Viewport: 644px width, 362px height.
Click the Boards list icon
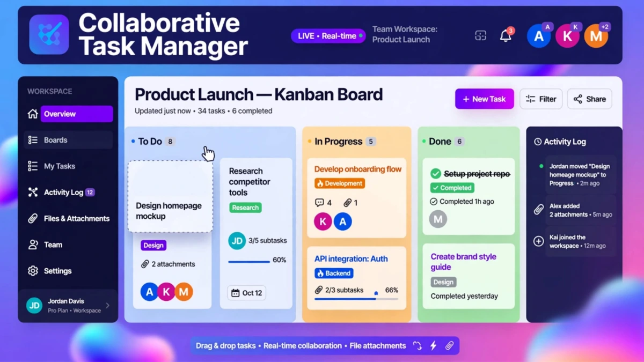[x=33, y=140]
